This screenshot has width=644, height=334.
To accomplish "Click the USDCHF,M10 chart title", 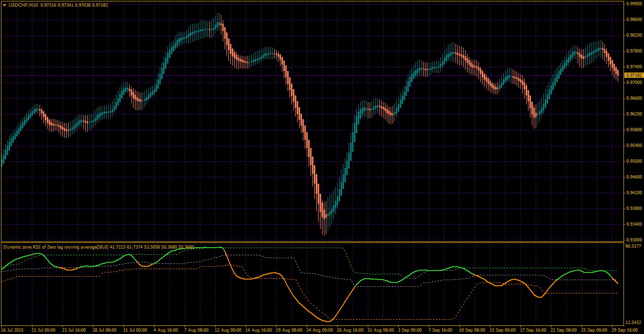I will (23, 5).
